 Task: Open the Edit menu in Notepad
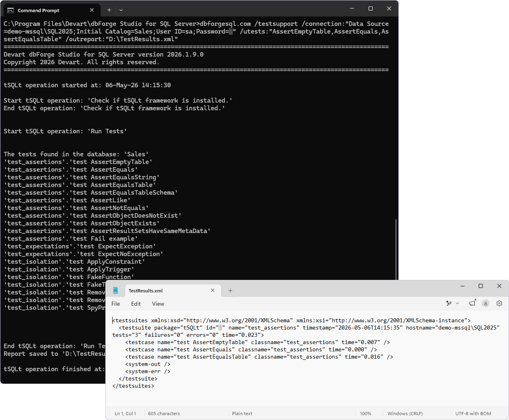click(x=136, y=304)
